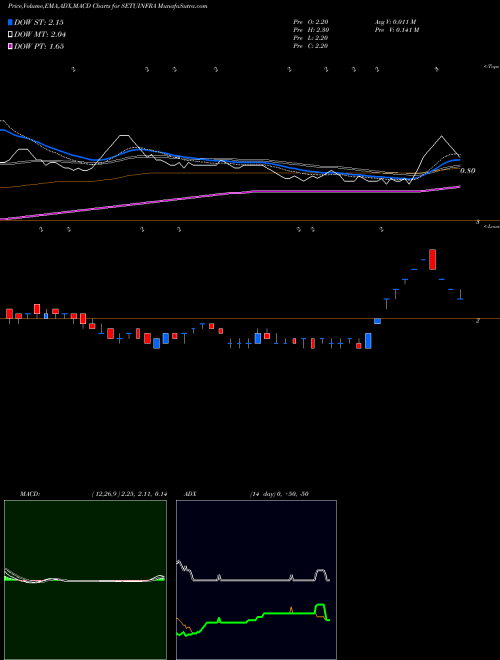The width and height of the screenshot is (500, 660).
Task: Click the 'Pre O: 2.20' open value
Action: pyautogui.click(x=311, y=22)
